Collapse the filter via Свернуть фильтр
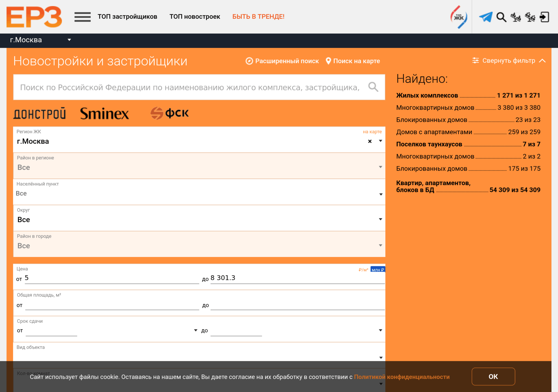 click(x=509, y=61)
